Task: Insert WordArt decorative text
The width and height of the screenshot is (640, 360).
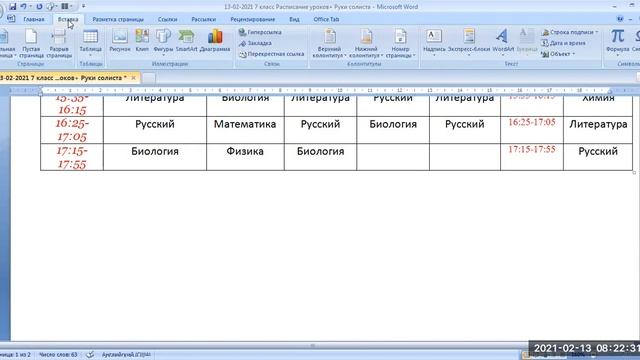Action: pos(503,43)
